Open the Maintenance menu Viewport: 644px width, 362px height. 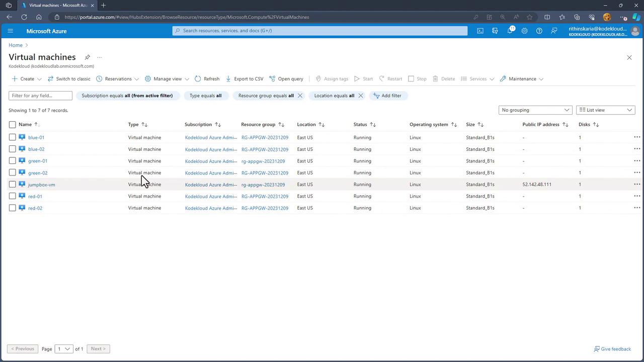[522, 79]
